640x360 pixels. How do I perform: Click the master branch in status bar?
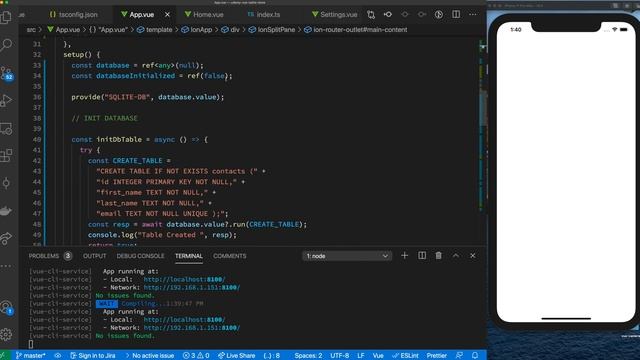tap(31, 356)
